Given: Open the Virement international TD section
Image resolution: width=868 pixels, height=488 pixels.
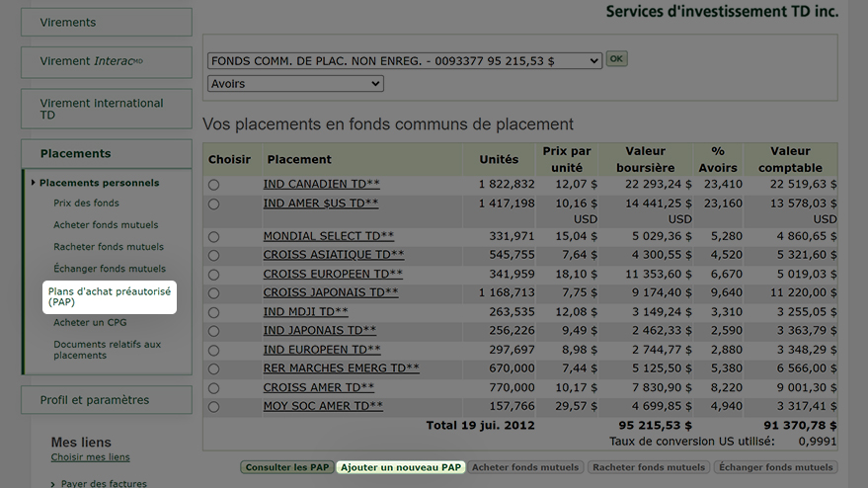Looking at the screenshot, I should (x=107, y=109).
